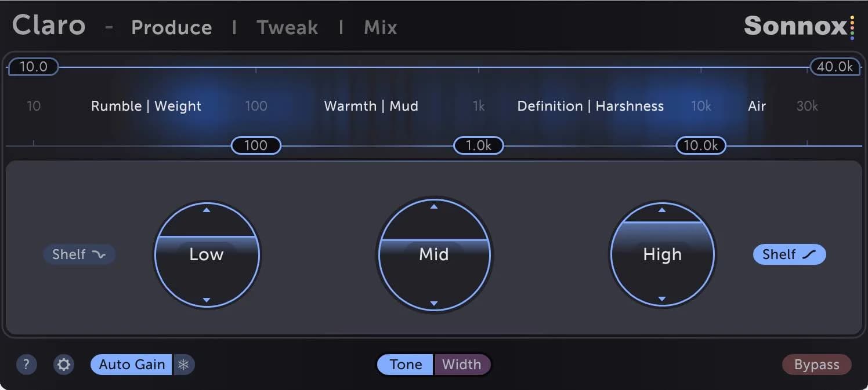
Task: Click the snowflake freeze icon beside Auto Gain
Action: [184, 365]
